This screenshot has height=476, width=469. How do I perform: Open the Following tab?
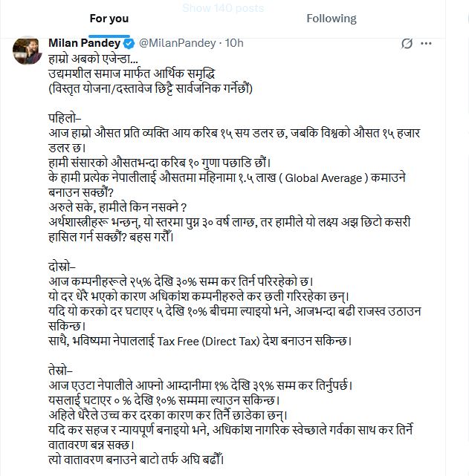[331, 19]
